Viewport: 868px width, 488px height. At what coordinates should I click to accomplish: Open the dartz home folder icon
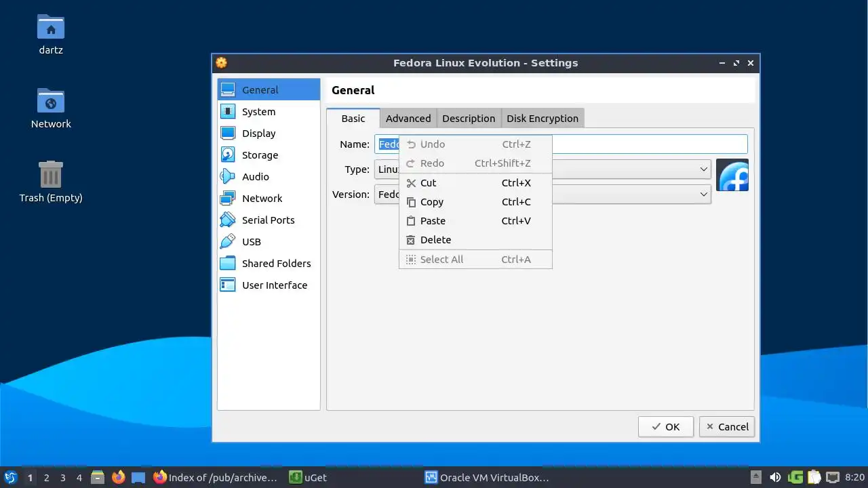(51, 26)
